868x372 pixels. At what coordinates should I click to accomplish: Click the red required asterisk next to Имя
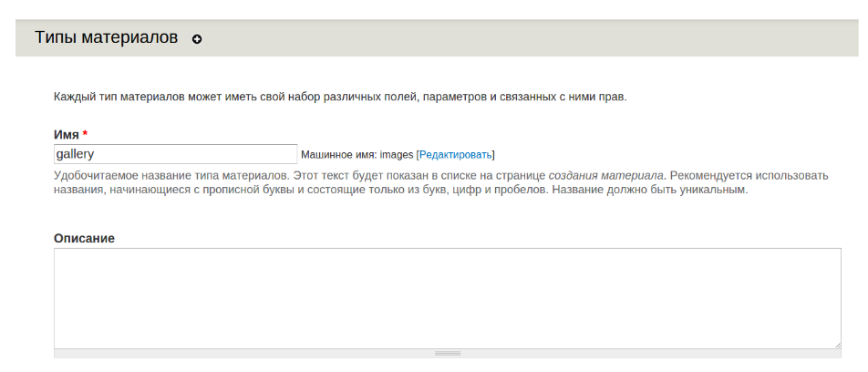85,135
